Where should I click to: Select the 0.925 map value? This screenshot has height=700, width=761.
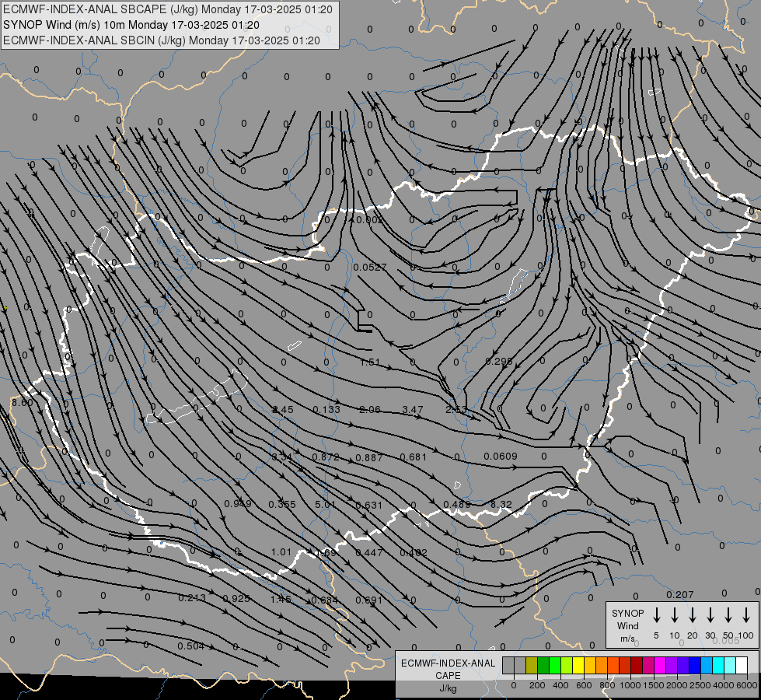(236, 599)
